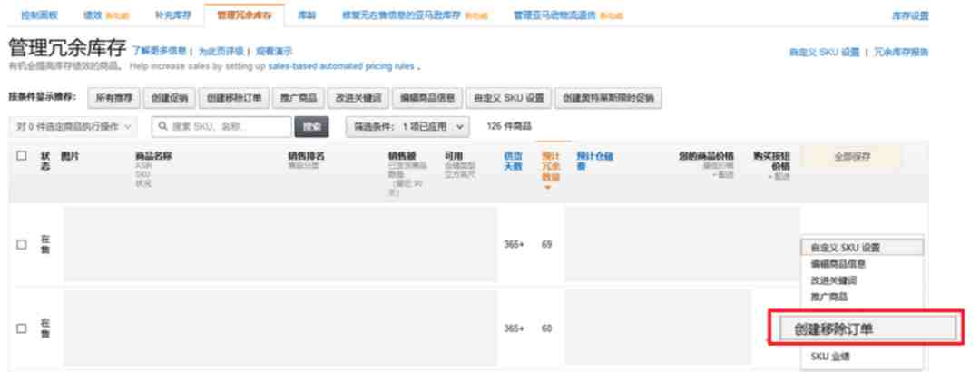This screenshot has height=372, width=980.
Task: Select the 管理冗余库存 tab
Action: click(x=244, y=15)
